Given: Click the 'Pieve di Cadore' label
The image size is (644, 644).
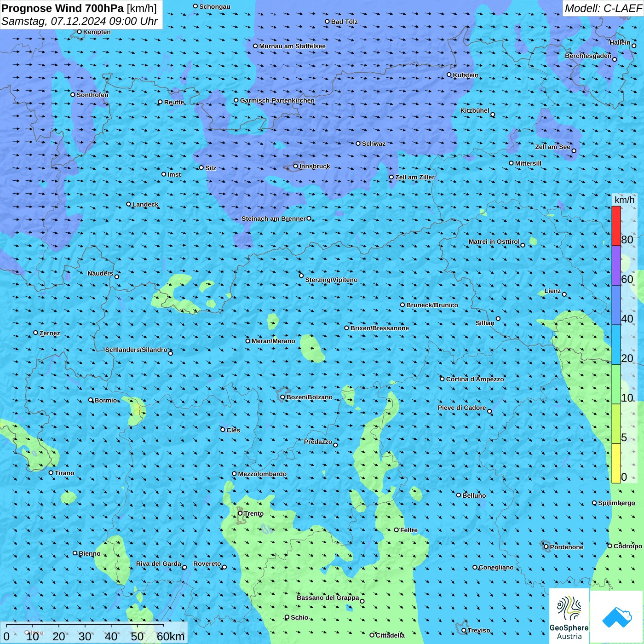Looking at the screenshot, I should [462, 408].
